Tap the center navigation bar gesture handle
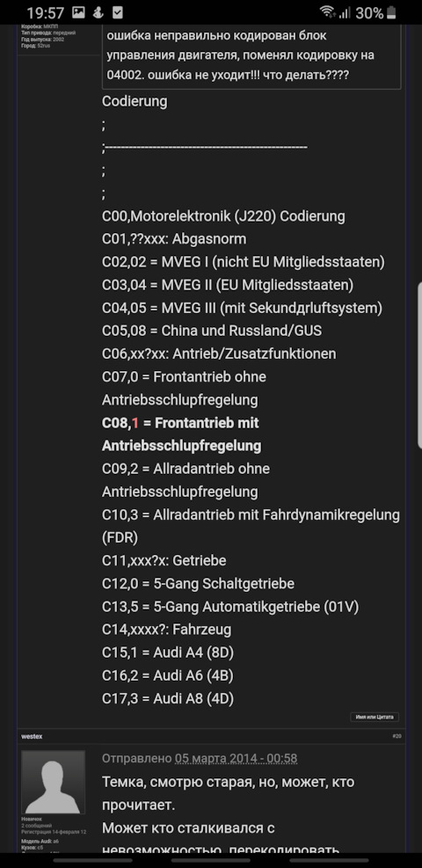 coord(211,860)
